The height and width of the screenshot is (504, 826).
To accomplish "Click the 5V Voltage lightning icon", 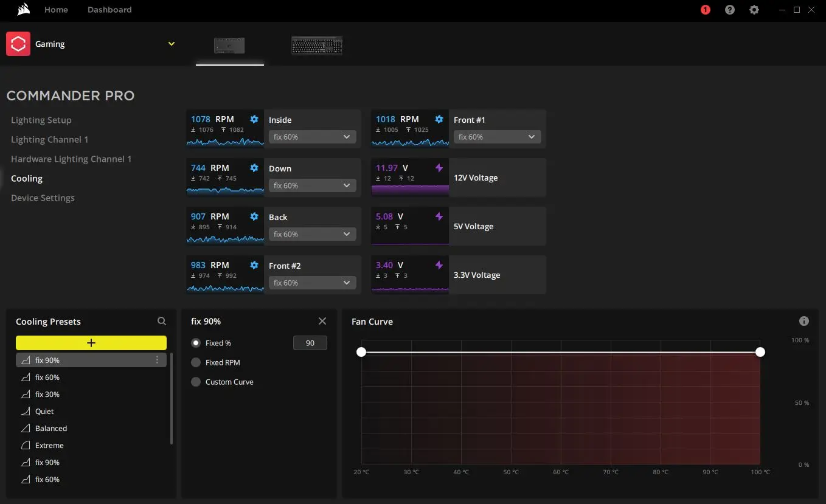I will coord(439,216).
